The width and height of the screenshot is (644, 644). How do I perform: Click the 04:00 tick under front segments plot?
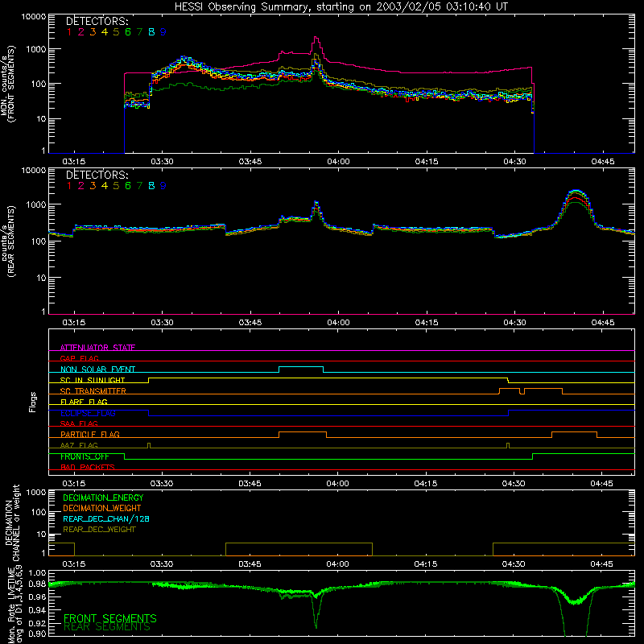(338, 162)
